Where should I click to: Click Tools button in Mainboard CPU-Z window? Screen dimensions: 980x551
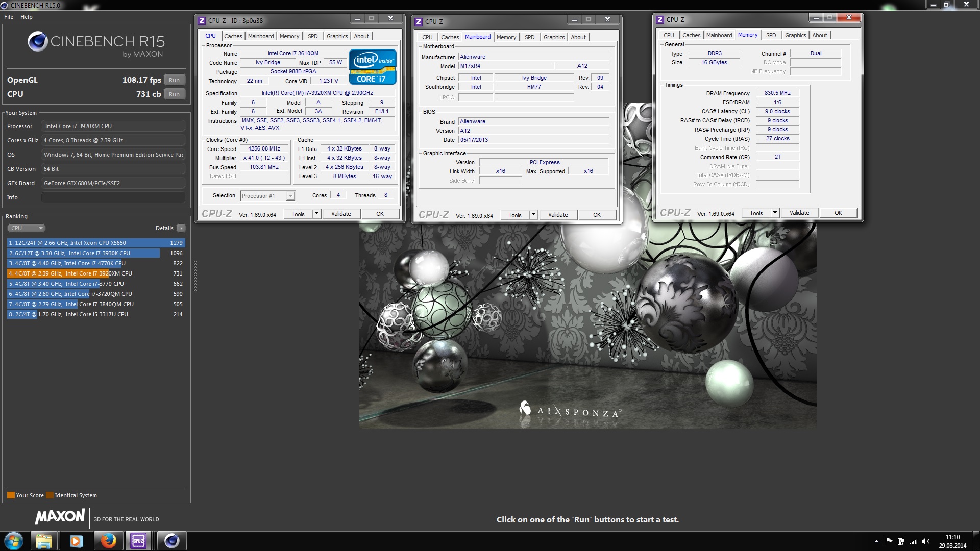click(x=515, y=215)
